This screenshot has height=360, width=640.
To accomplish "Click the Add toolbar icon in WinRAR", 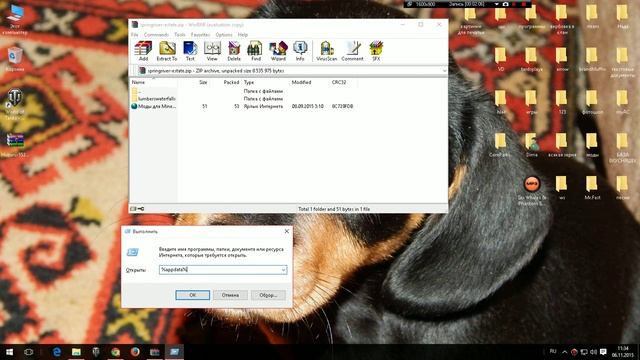I will pos(143,51).
